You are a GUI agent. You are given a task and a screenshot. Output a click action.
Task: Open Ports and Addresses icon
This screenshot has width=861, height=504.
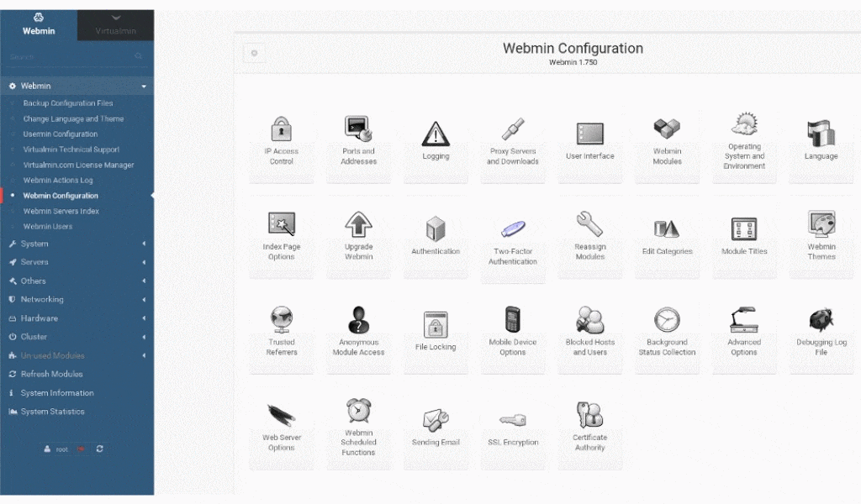coord(358,129)
